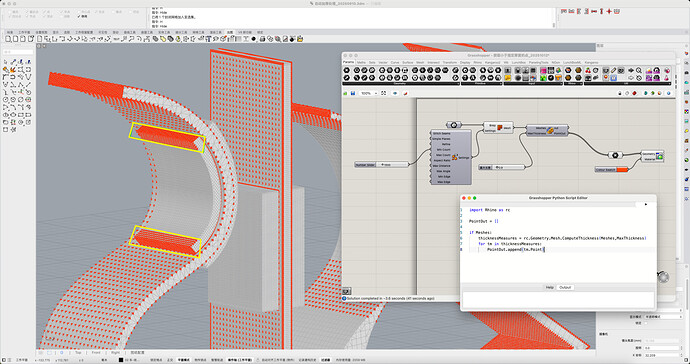Click the red sketch brush icon
Viewport: 690px width, 364px height.
coord(405,93)
